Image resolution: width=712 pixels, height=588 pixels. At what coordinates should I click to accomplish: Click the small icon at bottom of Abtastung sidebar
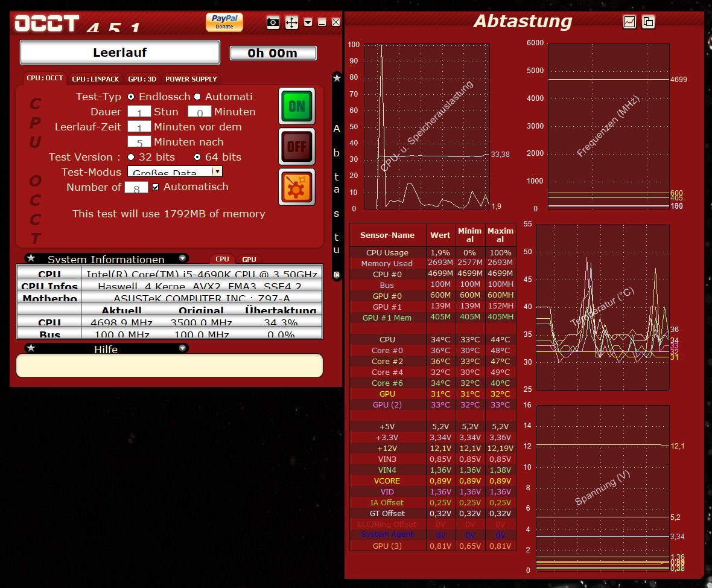[x=337, y=275]
